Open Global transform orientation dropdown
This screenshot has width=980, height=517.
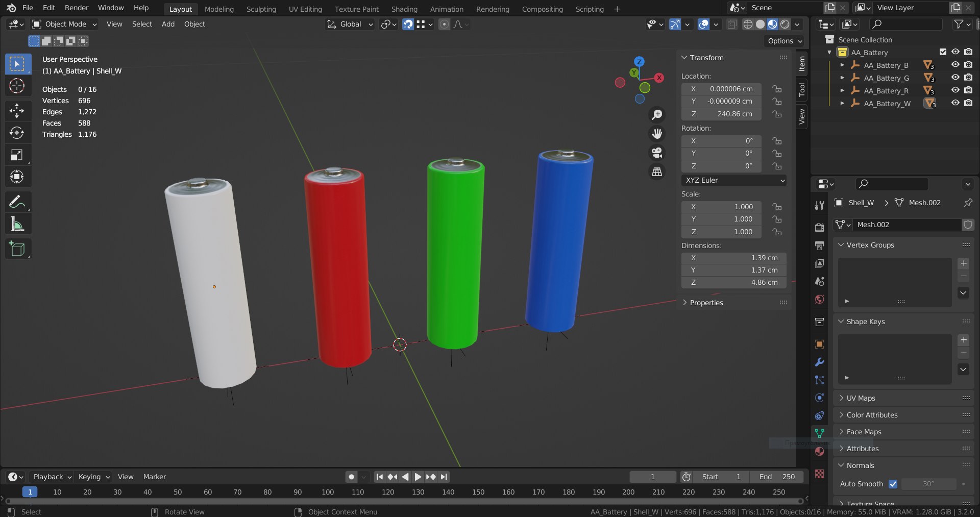[350, 24]
